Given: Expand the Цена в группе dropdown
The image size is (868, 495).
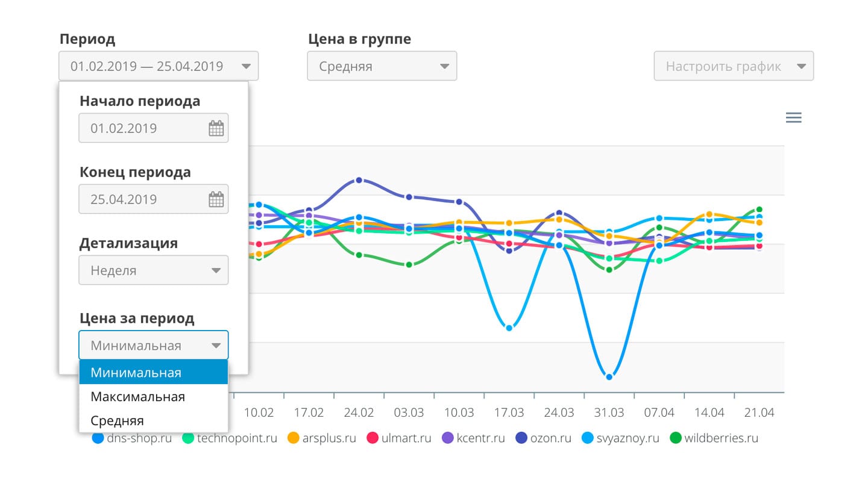Looking at the screenshot, I should [x=382, y=66].
